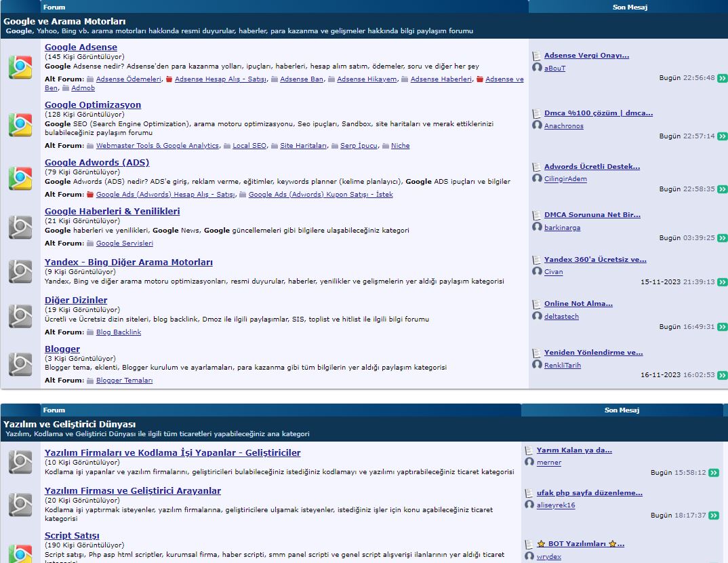The width and height of the screenshot is (728, 563).
Task: Open the Site Haritaları subforum
Action: click(x=303, y=146)
